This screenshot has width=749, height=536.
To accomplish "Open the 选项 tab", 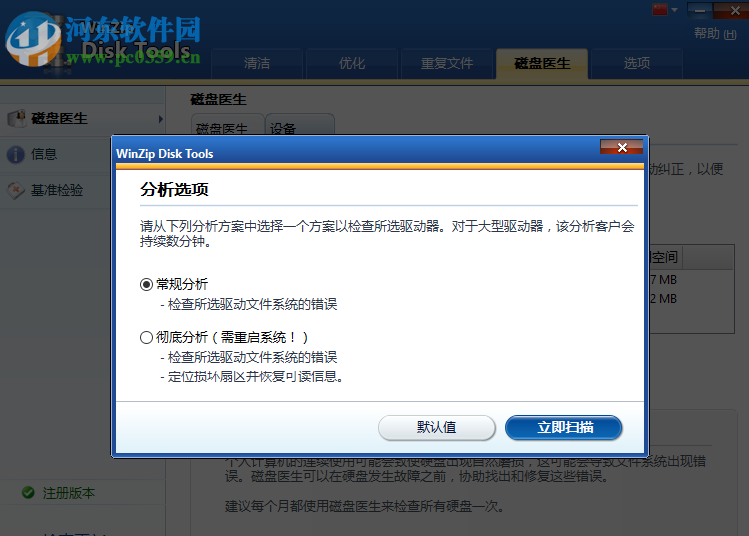I will coord(637,63).
